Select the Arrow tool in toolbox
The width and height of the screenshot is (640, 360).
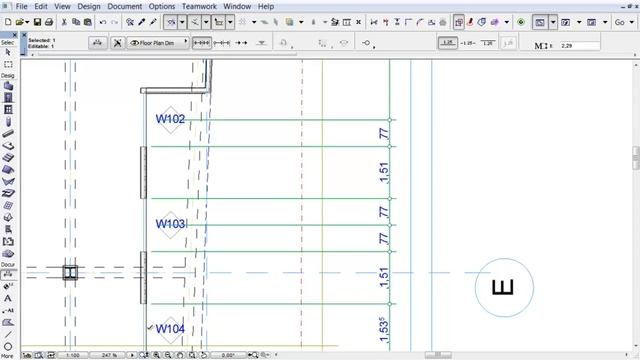click(8, 53)
